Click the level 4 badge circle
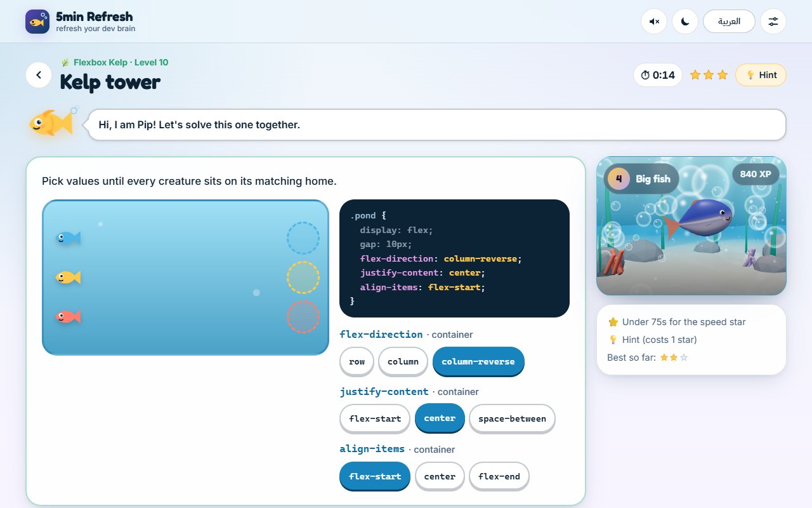The height and width of the screenshot is (508, 812). (619, 178)
